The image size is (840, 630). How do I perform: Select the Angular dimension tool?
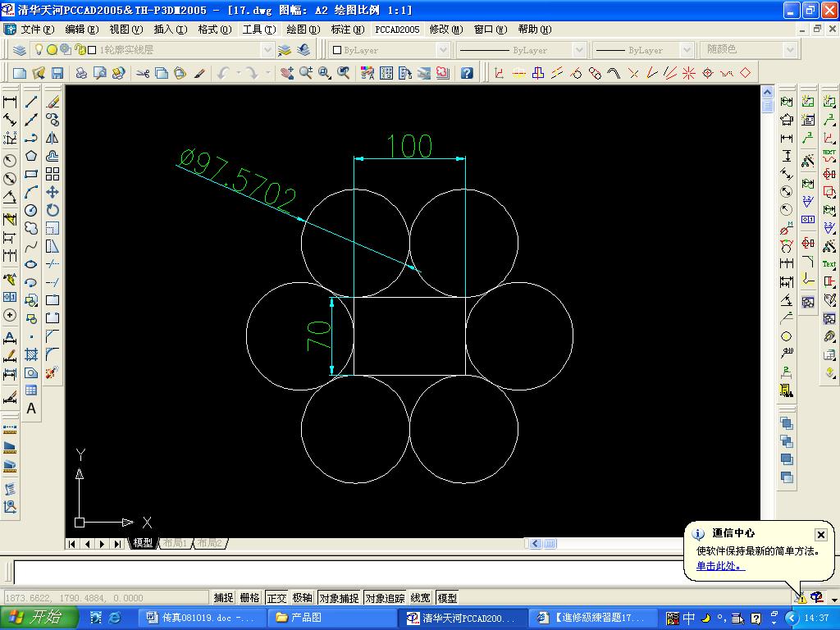[10, 197]
